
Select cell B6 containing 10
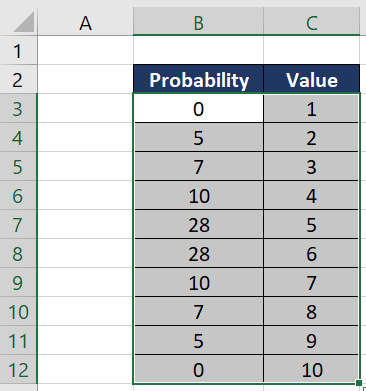click(198, 195)
